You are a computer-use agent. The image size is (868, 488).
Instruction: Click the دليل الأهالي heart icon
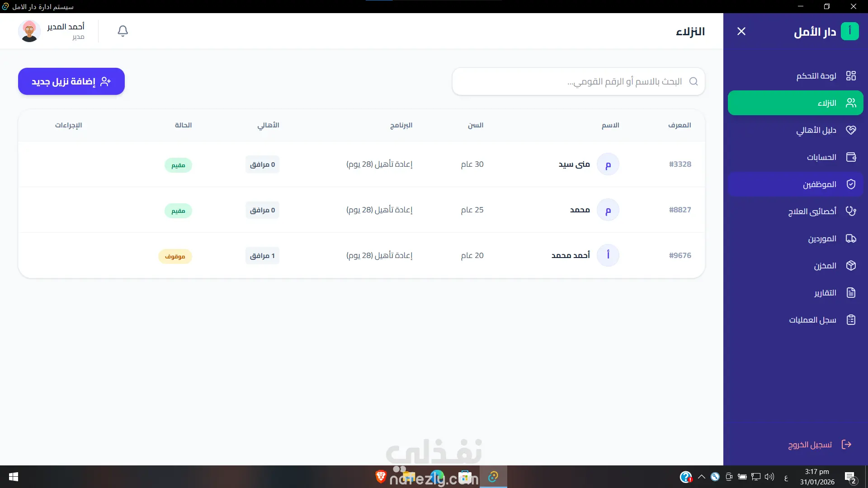coord(851,130)
